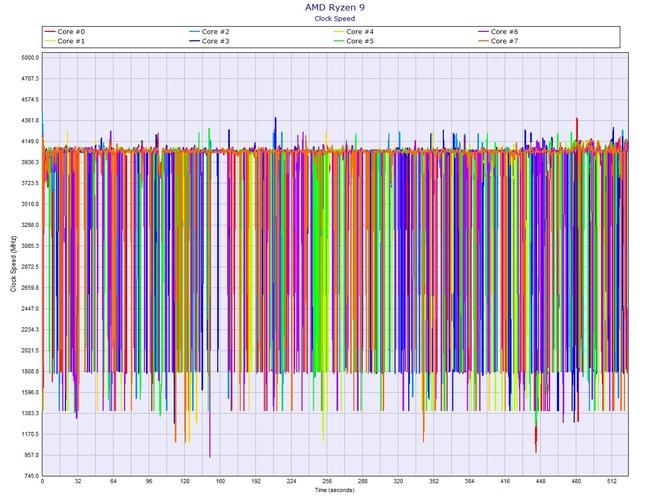Click the Clock Speed (MHz) axis label
670x502 pixels.
[13, 264]
